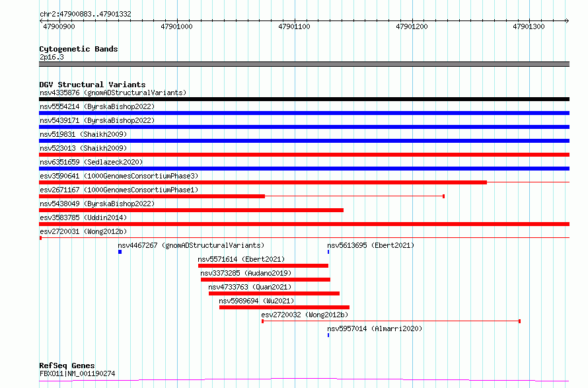Click ruler position label 47901000
This screenshot has height=388, width=588.
point(176,26)
